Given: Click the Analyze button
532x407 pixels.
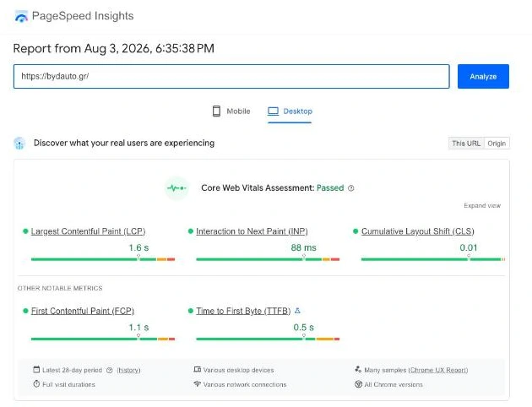Looking at the screenshot, I should [x=483, y=76].
